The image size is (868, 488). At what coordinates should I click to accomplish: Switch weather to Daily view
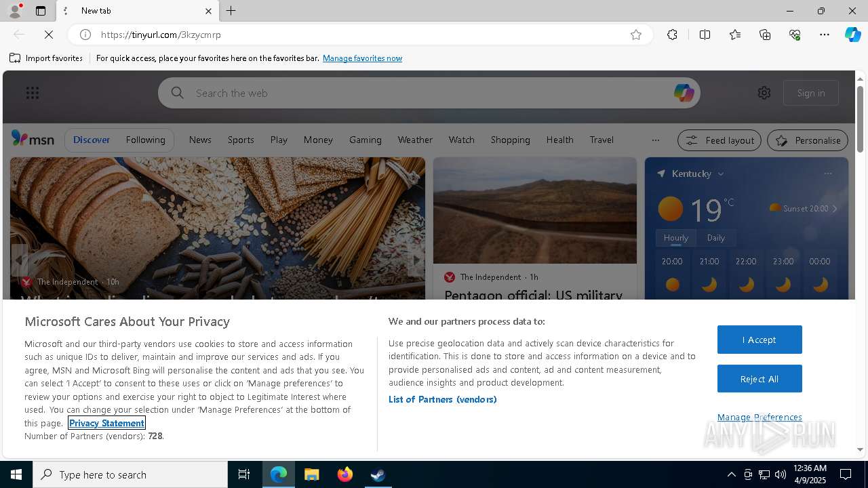(x=716, y=238)
